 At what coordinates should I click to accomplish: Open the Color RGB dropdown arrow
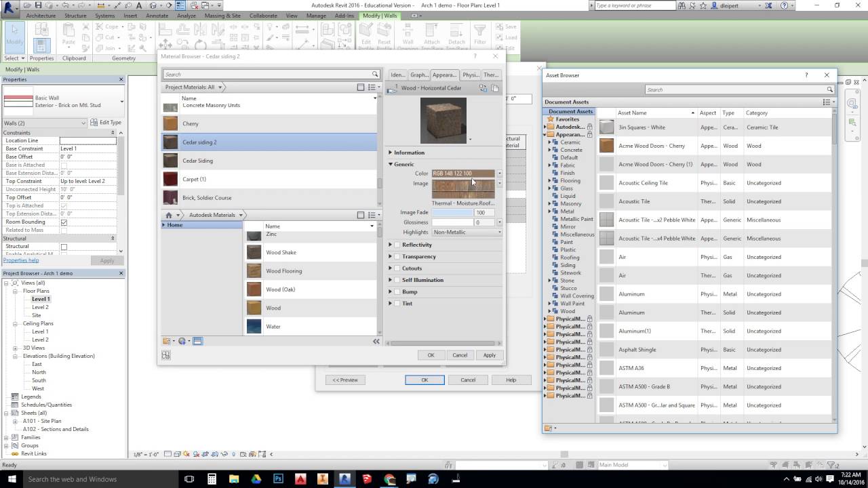click(500, 174)
